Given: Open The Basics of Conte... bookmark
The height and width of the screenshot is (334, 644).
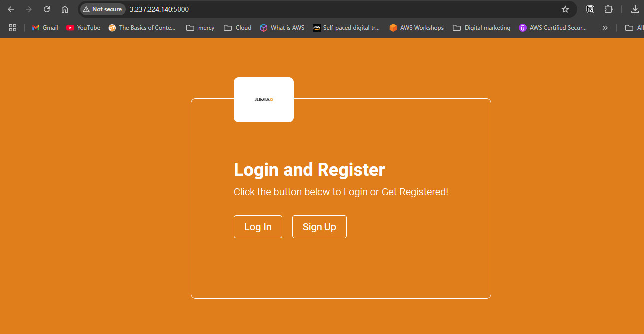Looking at the screenshot, I should [x=142, y=28].
